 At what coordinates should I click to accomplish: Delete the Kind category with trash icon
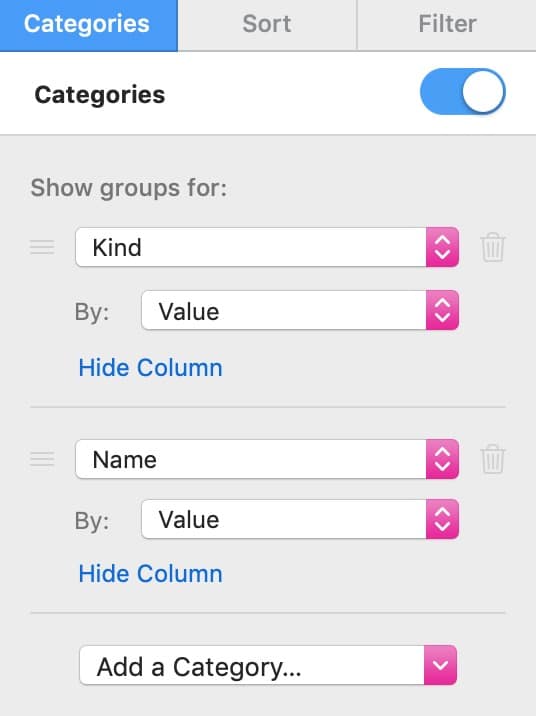(493, 247)
